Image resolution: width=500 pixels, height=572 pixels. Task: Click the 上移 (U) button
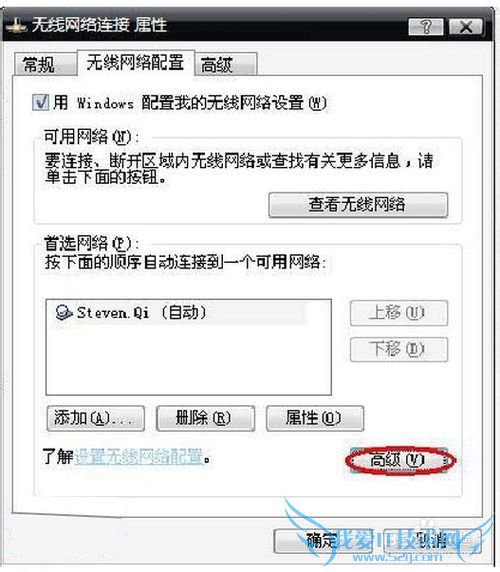[x=399, y=313]
